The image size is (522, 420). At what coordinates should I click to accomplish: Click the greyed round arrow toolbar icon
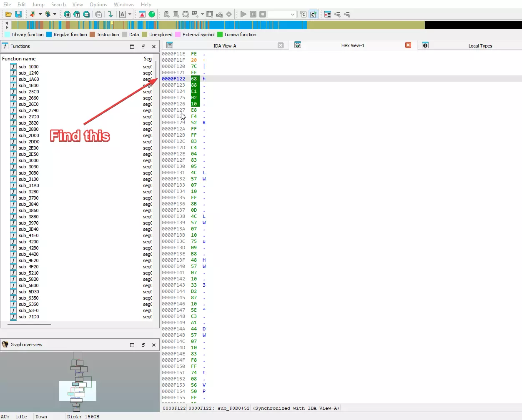point(98,14)
